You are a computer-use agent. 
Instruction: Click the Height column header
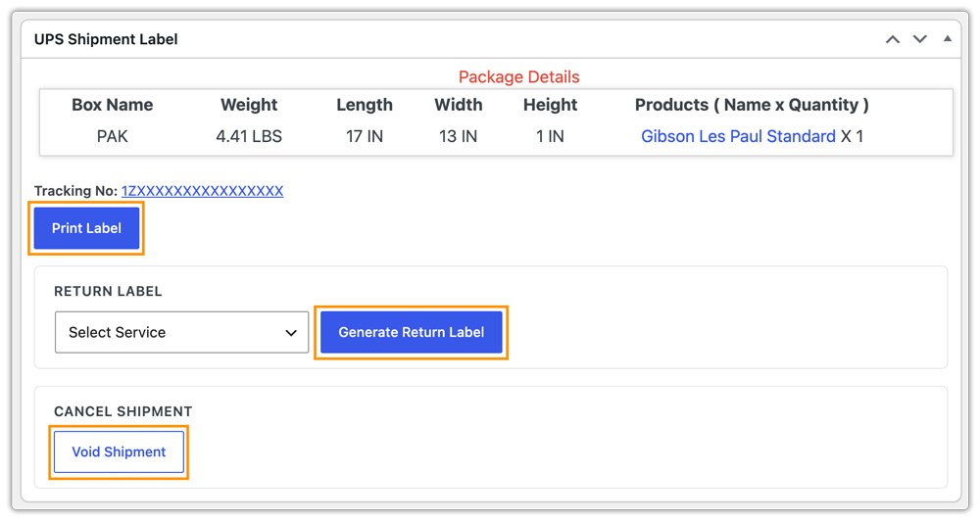[x=550, y=105]
